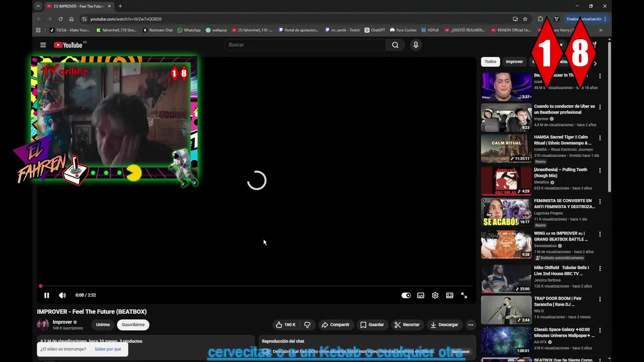
Task: Toggle autoplay switch in player controls
Action: coord(406,295)
